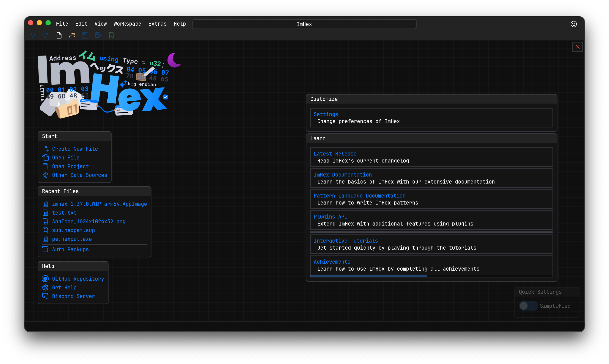Start the Interactive Tutorials card
Screen dimensions: 609x364
[431, 244]
